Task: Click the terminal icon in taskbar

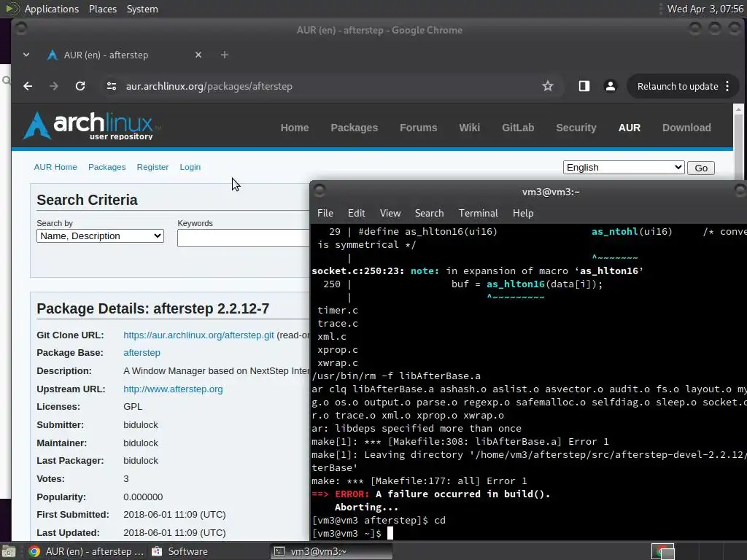Action: tap(279, 551)
